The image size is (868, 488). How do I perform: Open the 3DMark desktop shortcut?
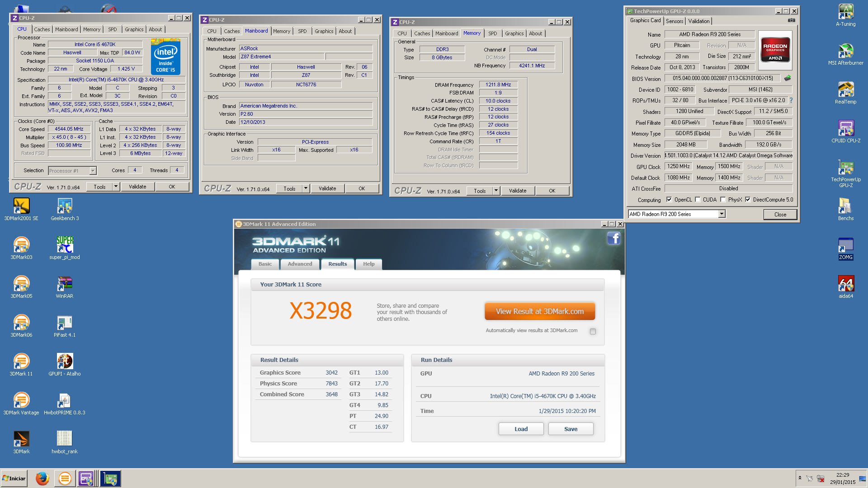click(21, 442)
